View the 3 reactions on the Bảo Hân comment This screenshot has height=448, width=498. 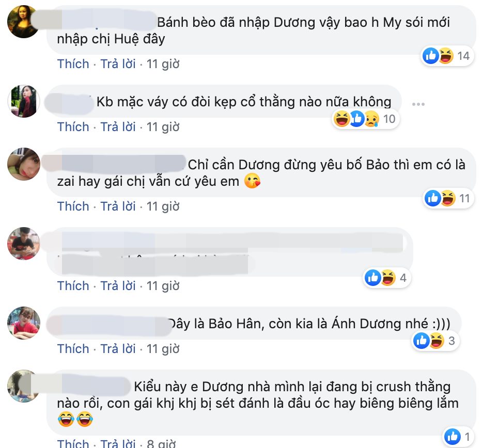(435, 341)
